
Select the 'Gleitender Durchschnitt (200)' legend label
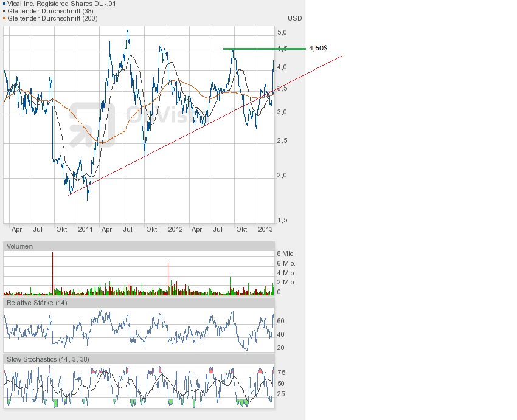point(52,18)
